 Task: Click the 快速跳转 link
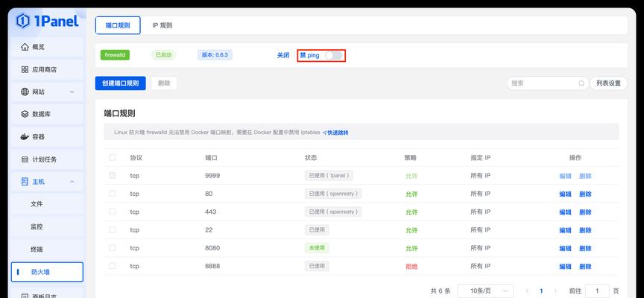335,133
